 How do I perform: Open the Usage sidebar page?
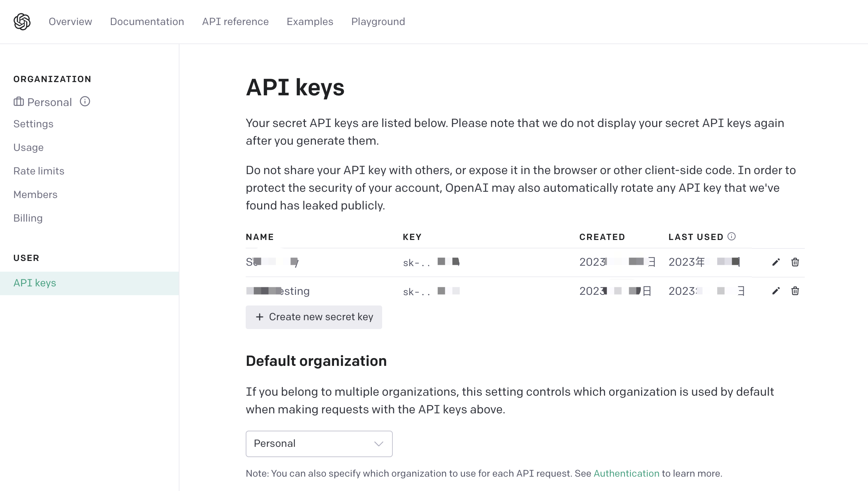(x=29, y=148)
